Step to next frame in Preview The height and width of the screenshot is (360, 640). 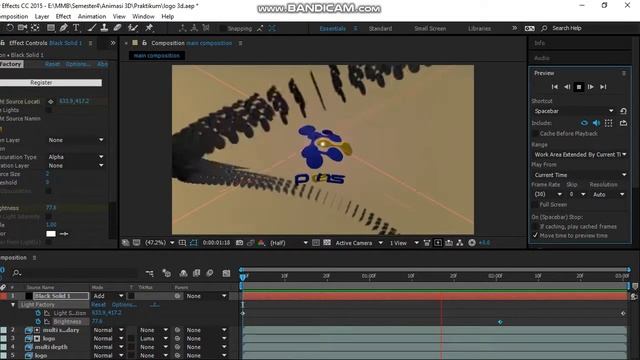point(591,87)
